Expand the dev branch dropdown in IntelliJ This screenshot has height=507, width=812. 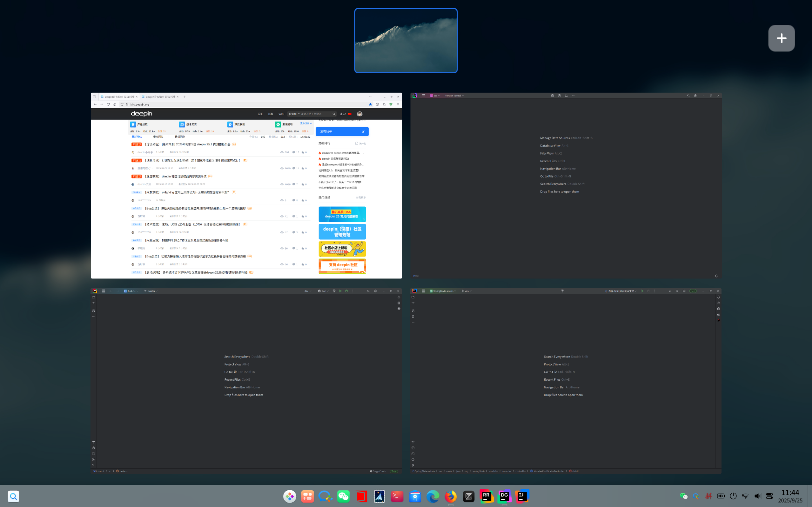coord(466,291)
